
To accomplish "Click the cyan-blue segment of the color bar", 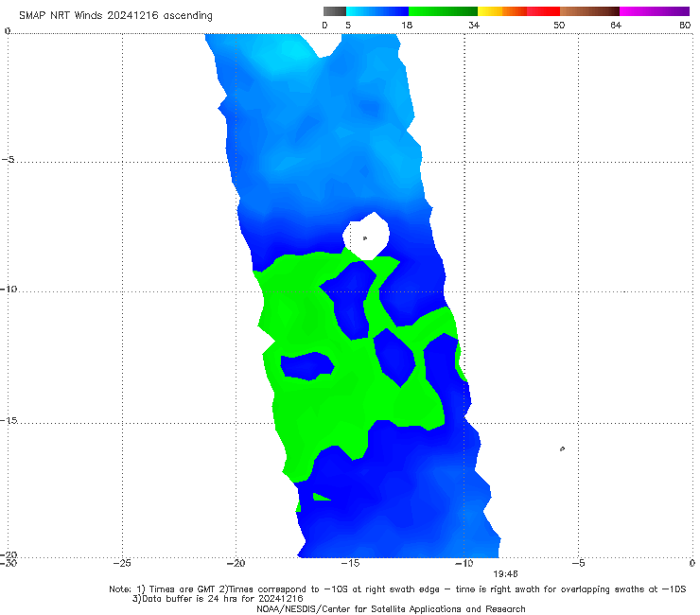I will point(377,11).
